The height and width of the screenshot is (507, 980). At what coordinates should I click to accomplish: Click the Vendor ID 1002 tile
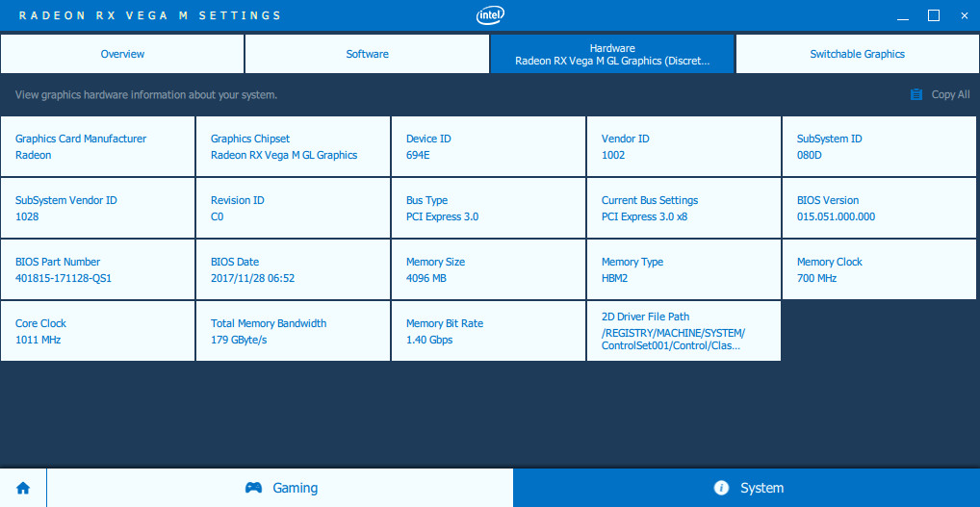coord(683,146)
